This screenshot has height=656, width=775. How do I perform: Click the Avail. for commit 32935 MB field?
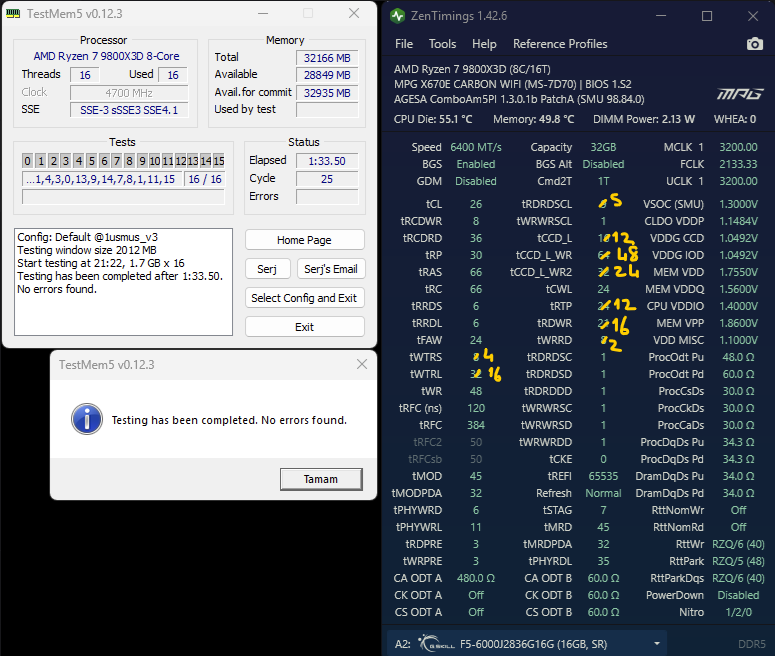pos(327,93)
